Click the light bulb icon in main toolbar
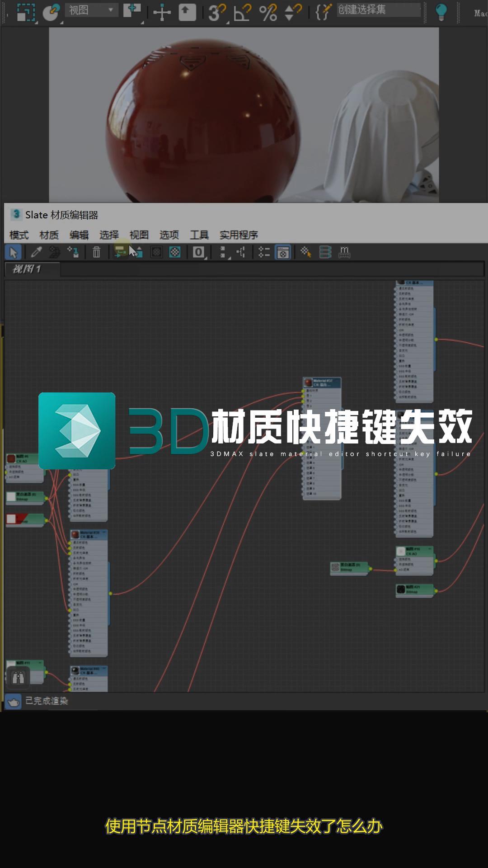This screenshot has width=488, height=868. click(x=441, y=12)
